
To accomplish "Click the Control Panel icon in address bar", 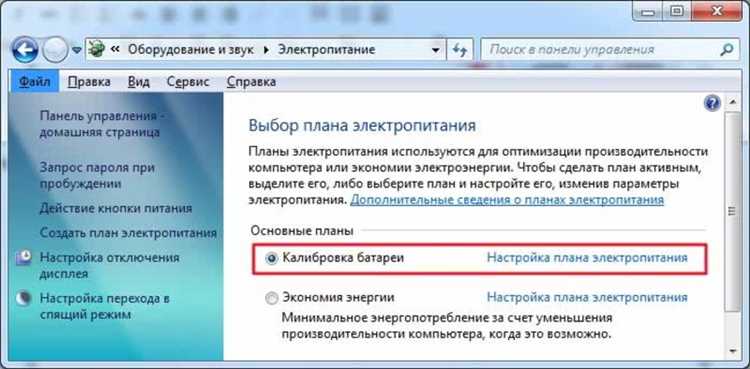I will [97, 50].
